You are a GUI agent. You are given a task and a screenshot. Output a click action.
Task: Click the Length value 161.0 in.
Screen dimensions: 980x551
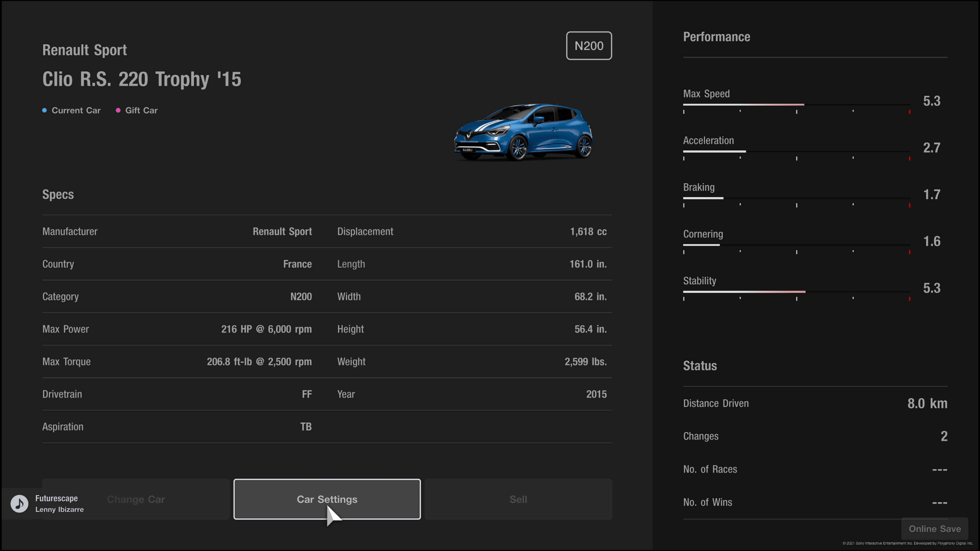(588, 264)
